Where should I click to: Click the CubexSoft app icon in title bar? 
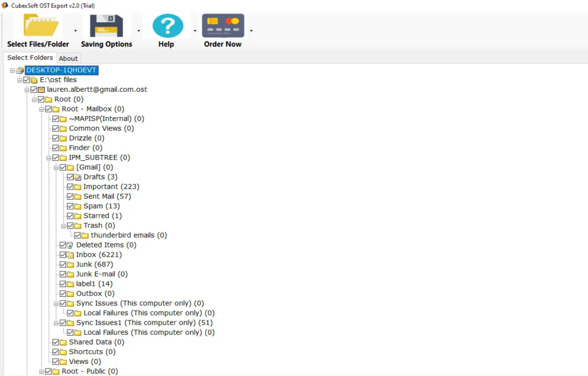coord(5,5)
